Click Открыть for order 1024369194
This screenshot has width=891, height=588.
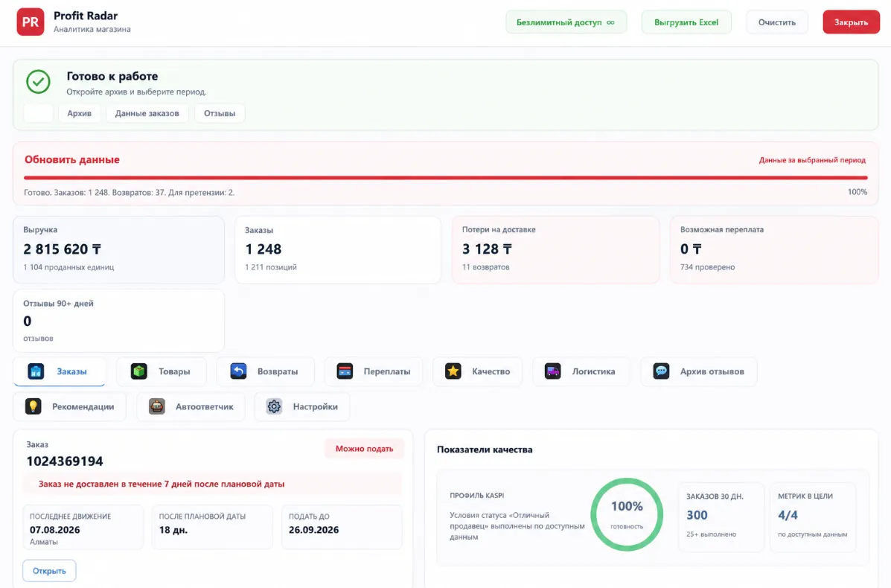(49, 571)
